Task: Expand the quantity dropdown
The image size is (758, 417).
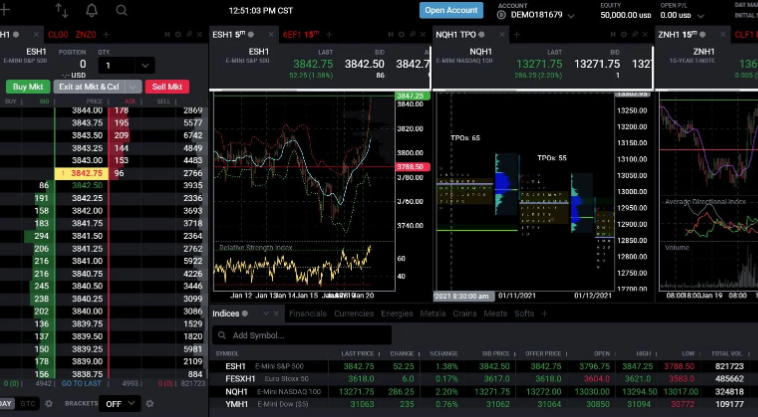Action: pos(145,65)
